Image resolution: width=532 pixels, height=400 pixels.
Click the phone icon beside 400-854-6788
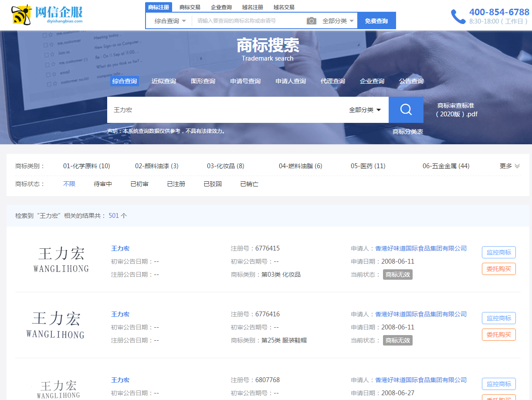[458, 17]
